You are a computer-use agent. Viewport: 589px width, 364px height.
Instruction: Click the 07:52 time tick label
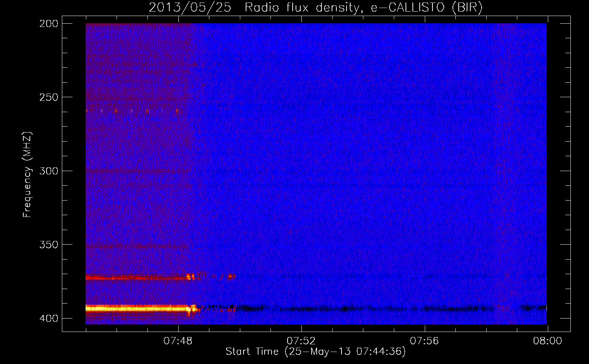[301, 341]
